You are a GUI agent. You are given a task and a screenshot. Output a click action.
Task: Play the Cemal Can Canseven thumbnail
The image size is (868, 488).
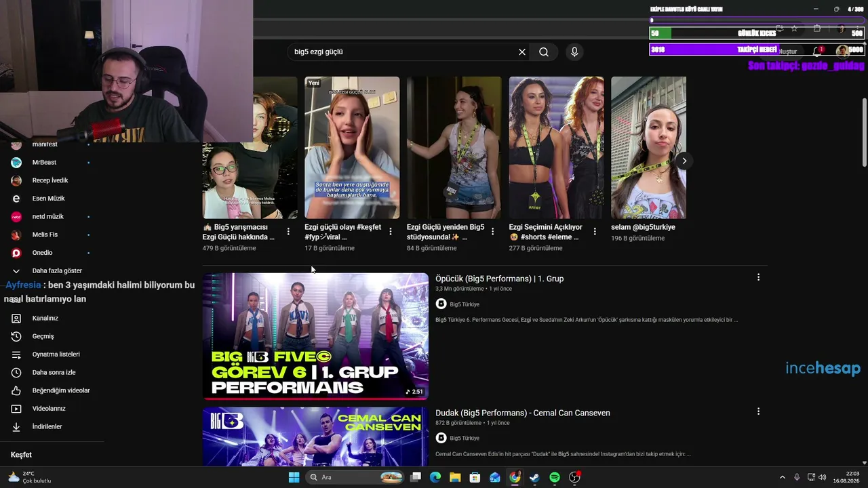pos(315,436)
